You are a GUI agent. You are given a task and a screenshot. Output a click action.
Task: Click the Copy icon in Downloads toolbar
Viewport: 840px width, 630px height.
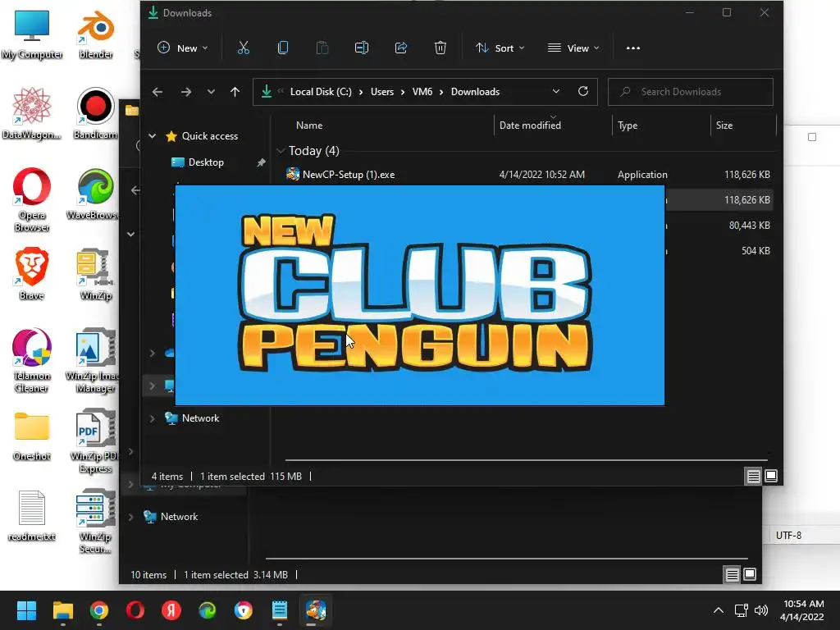(283, 48)
